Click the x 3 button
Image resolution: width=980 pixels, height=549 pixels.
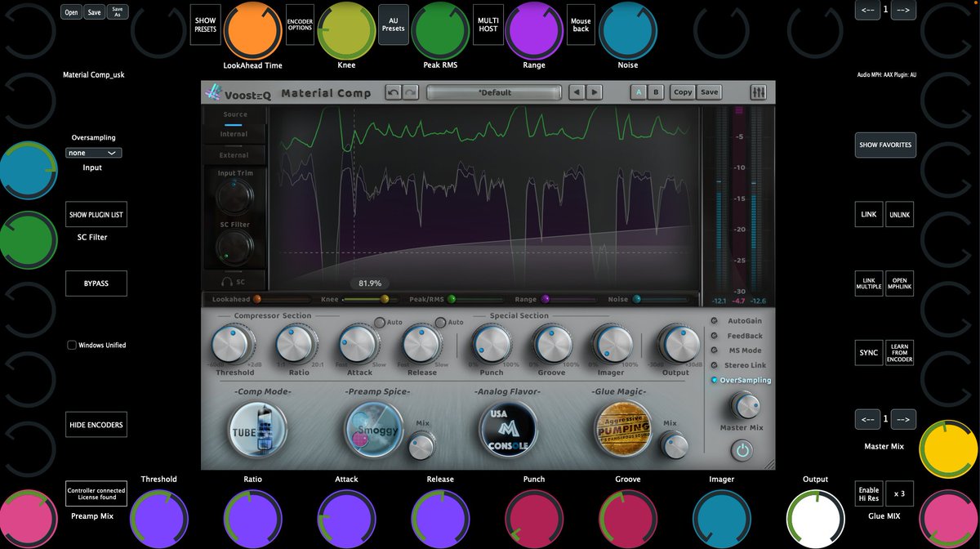click(899, 494)
